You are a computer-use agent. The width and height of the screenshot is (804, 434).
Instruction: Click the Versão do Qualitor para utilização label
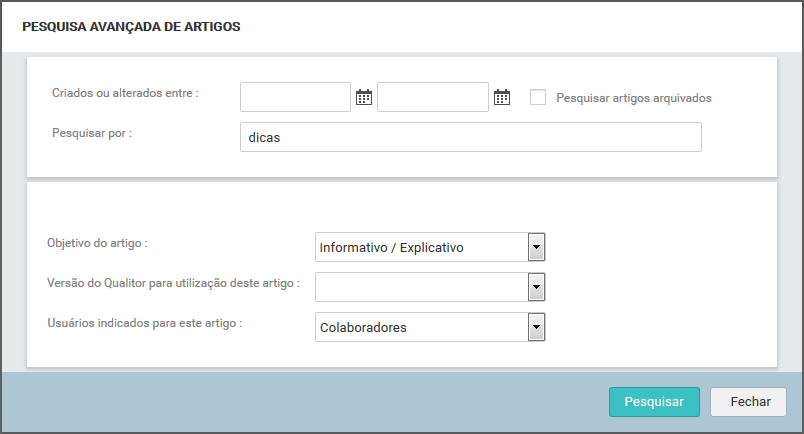coord(173,283)
